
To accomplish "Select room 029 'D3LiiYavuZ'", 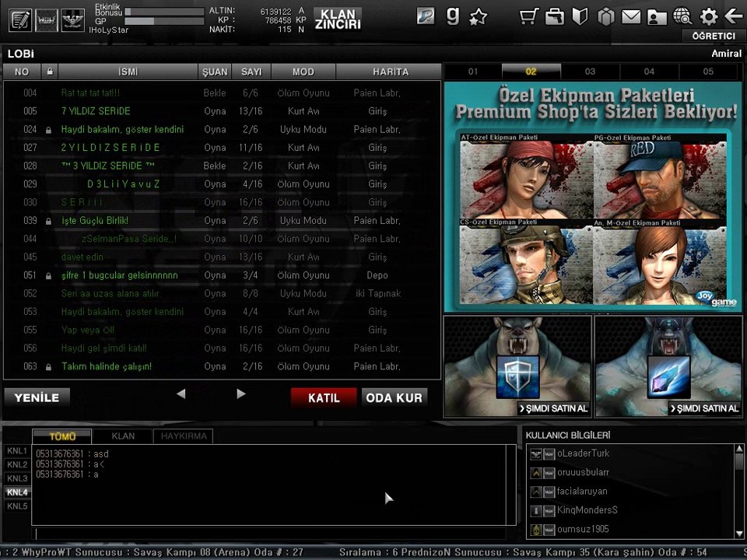I will coord(222,184).
